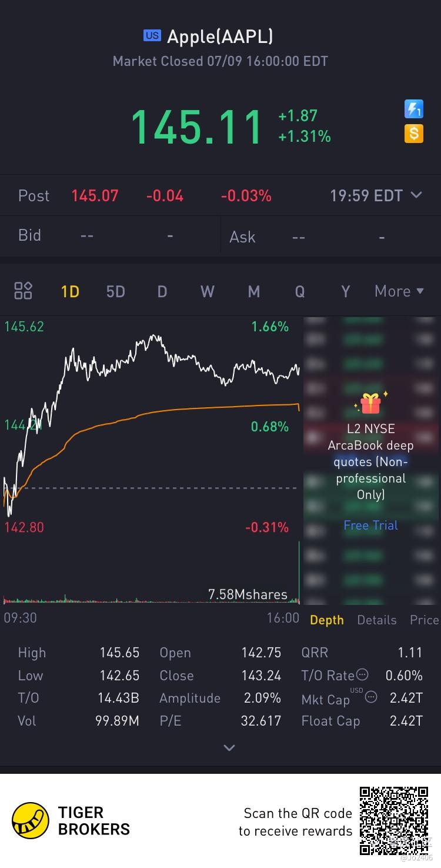Tap the Tiger Brokers logo
Image resolution: width=441 pixels, height=868 pixels.
coord(71,821)
